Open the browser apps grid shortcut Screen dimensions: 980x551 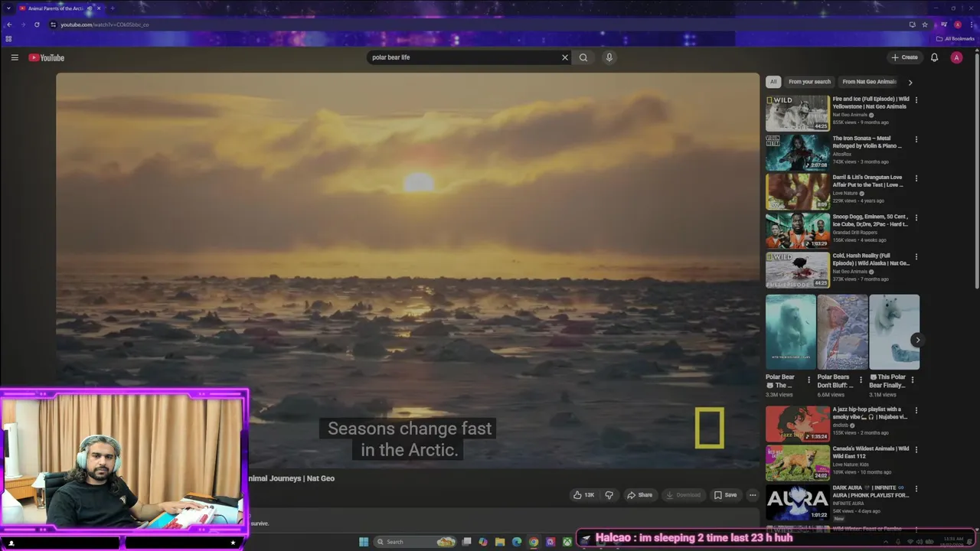[x=8, y=38]
